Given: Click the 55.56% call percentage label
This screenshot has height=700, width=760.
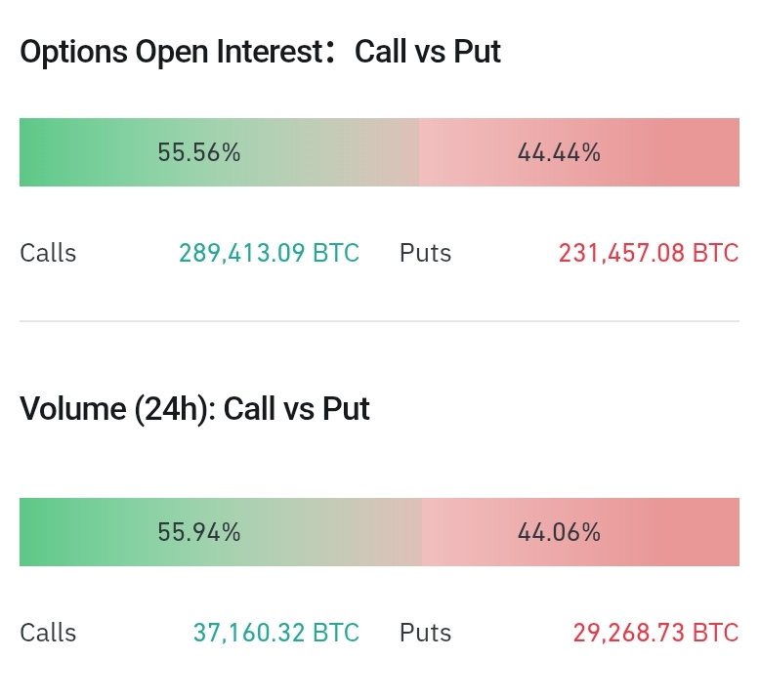Looking at the screenshot, I should pyautogui.click(x=199, y=152).
